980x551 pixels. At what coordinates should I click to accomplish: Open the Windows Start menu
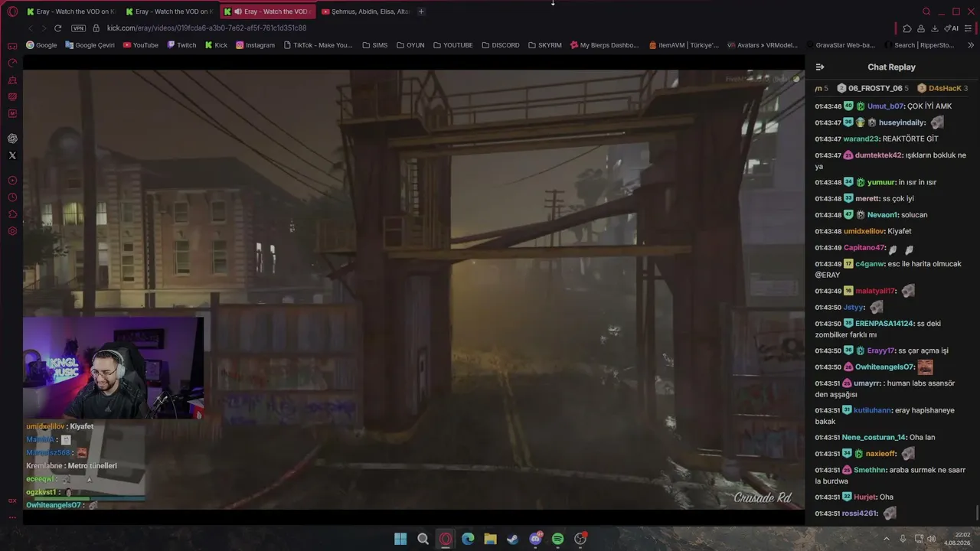point(400,539)
